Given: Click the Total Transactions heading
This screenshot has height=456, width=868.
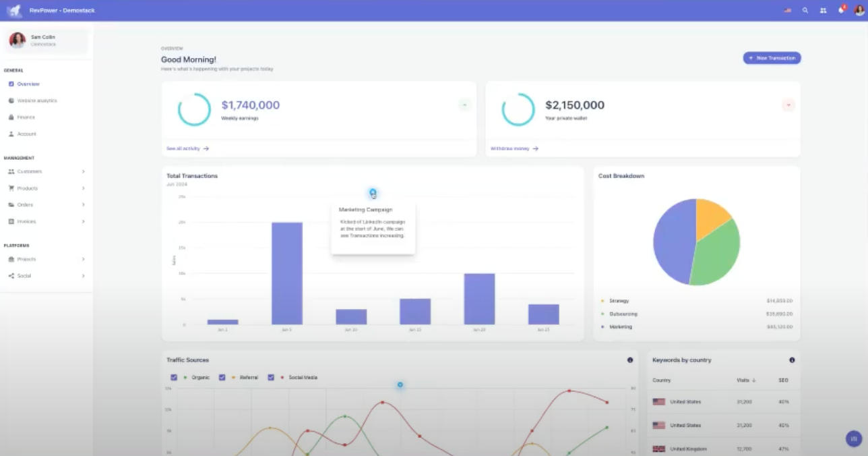Looking at the screenshot, I should coord(192,176).
